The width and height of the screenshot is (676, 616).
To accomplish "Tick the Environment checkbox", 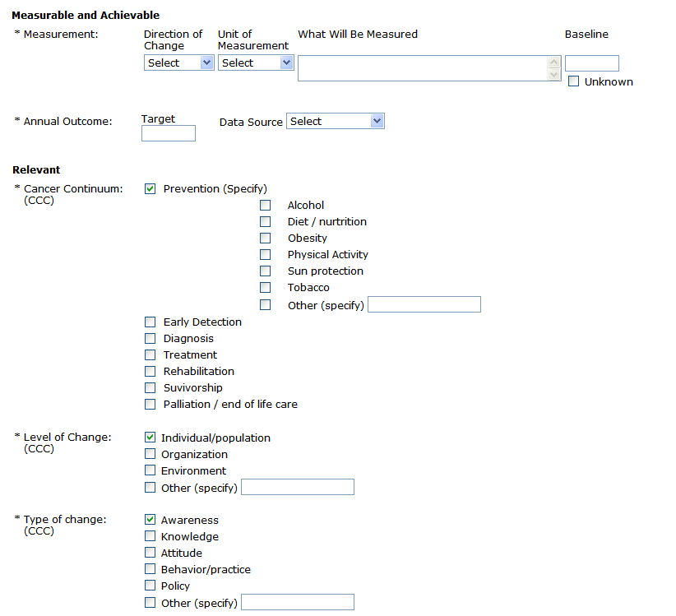I will point(150,470).
